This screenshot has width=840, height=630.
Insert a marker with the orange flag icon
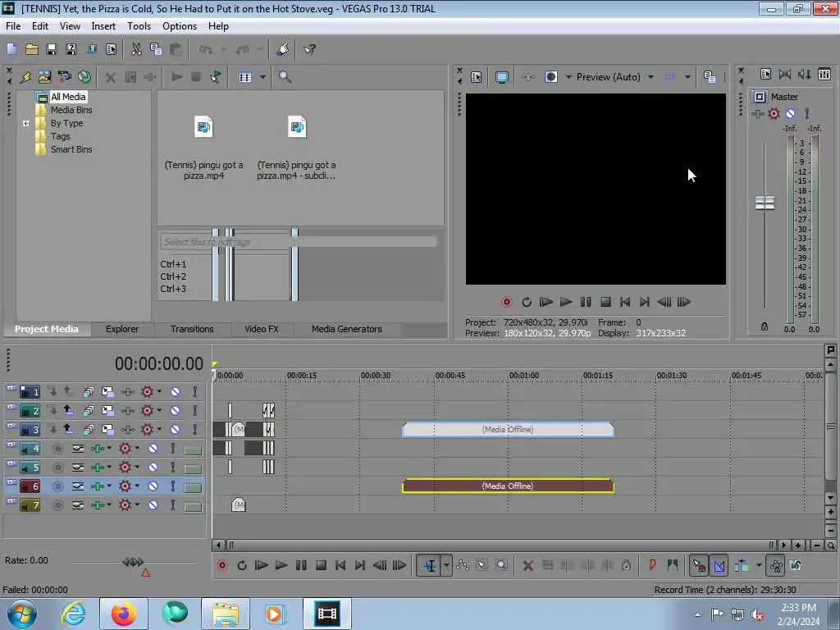tap(652, 565)
